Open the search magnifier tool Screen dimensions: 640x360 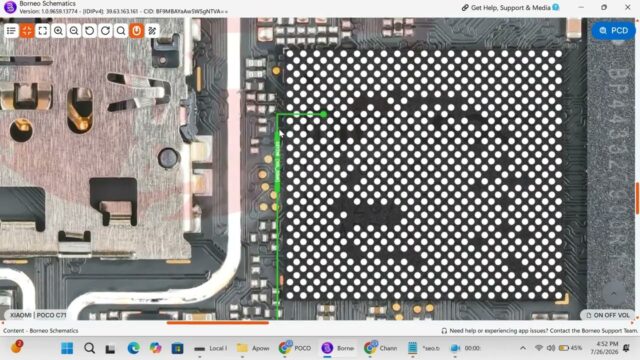tap(121, 31)
